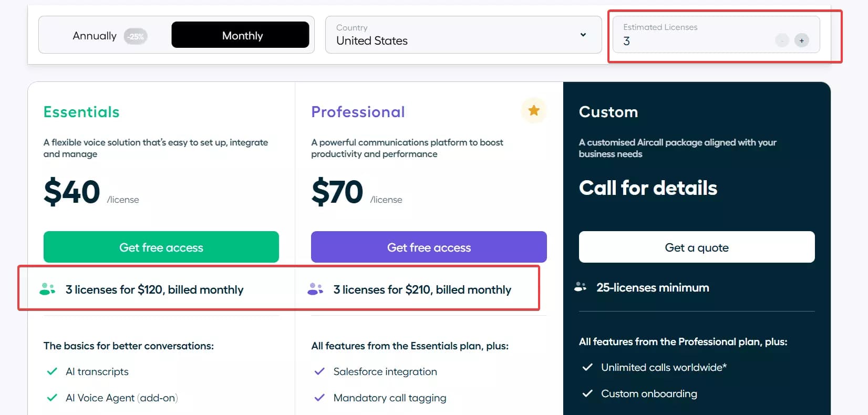Open the Country dropdown
This screenshot has width=868, height=415.
(x=462, y=35)
